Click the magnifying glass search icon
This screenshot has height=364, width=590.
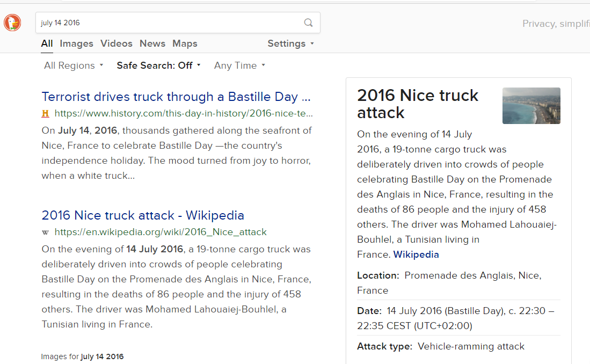(x=308, y=23)
